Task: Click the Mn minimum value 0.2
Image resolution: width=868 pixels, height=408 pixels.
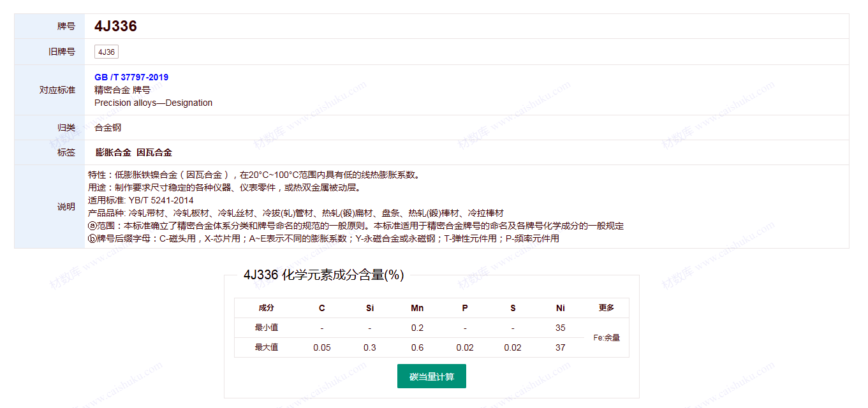Action: tap(417, 328)
